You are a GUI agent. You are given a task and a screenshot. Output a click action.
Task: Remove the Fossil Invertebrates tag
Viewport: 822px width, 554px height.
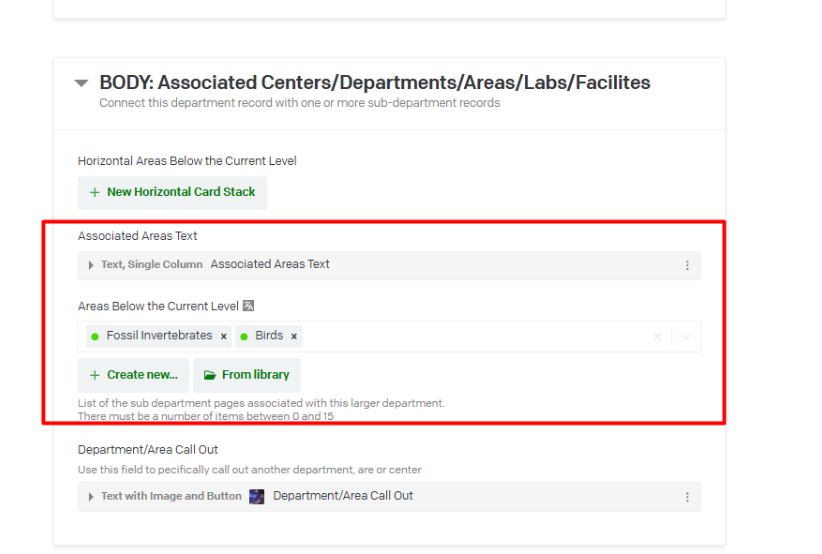(x=224, y=336)
